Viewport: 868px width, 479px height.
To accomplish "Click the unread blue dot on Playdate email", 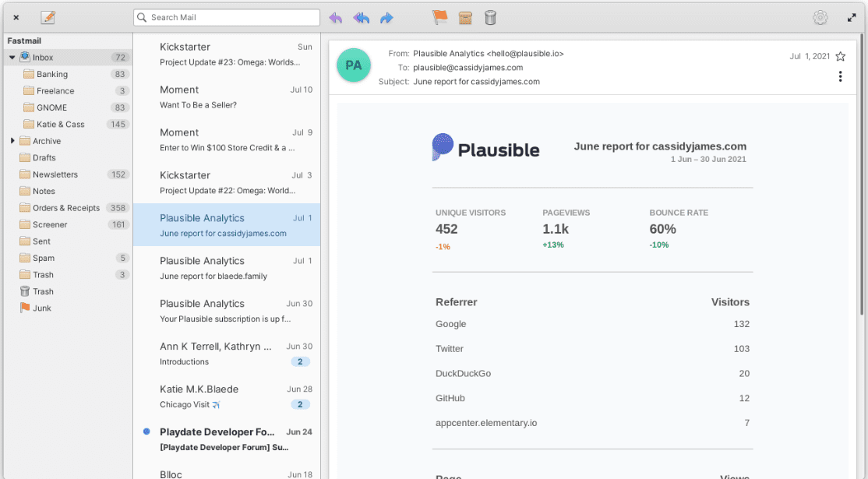I will click(146, 431).
